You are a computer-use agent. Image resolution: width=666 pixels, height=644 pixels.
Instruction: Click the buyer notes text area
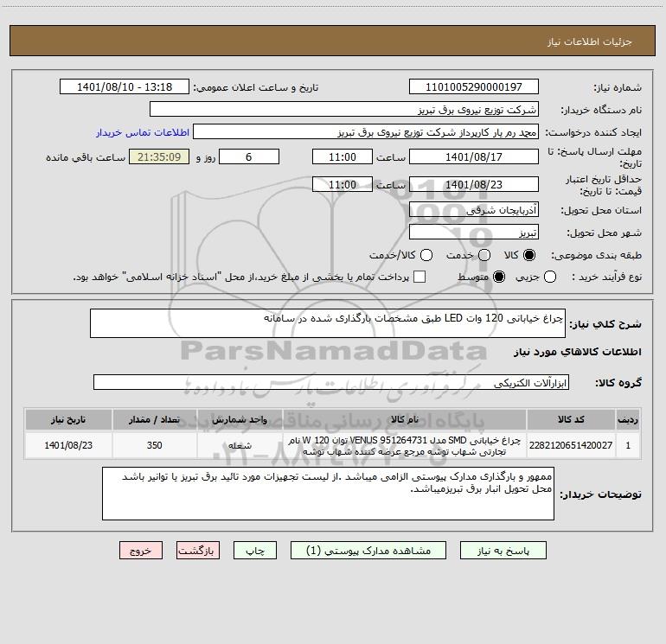[x=328, y=494]
